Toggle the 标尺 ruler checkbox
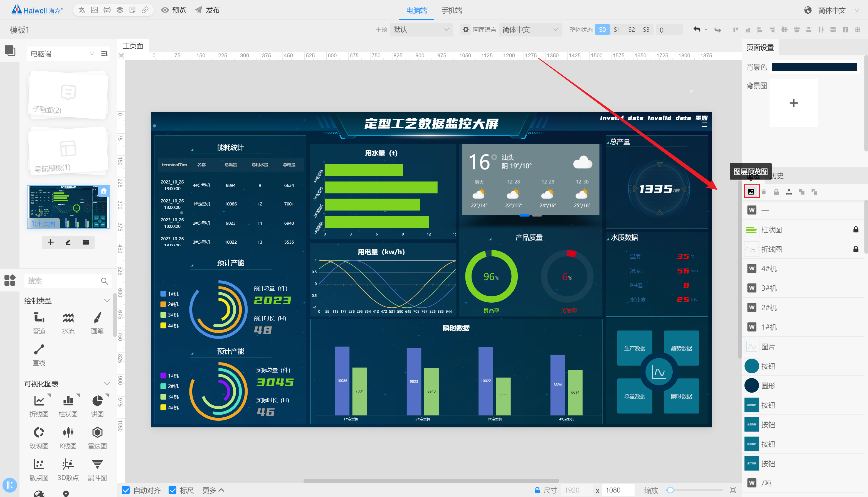This screenshot has width=868, height=497. click(x=172, y=490)
